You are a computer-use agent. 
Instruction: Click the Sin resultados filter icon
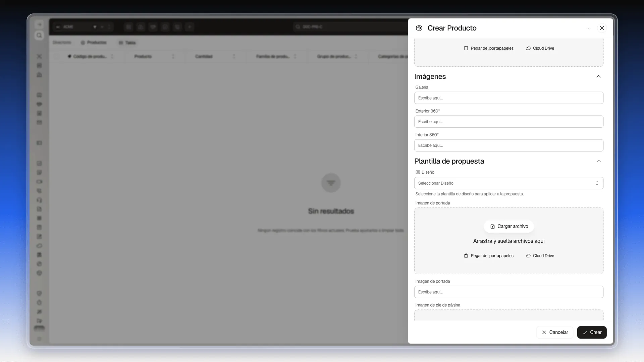(x=331, y=183)
